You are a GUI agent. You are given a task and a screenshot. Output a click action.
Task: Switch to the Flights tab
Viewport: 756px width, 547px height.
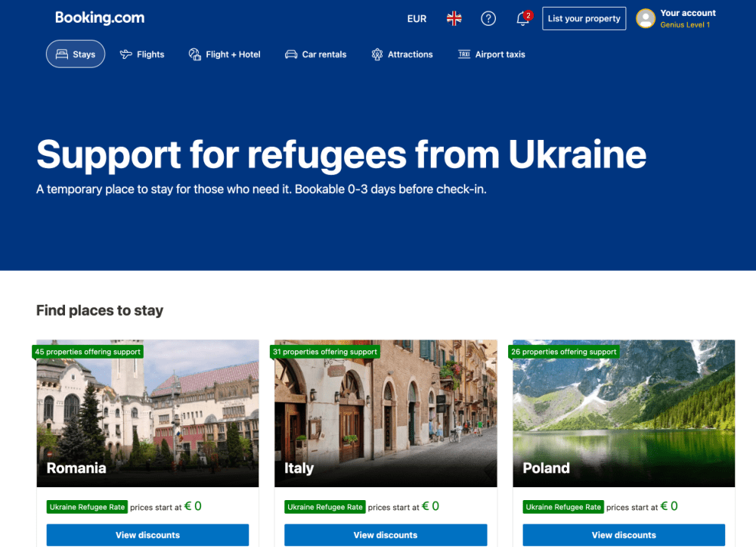[142, 54]
